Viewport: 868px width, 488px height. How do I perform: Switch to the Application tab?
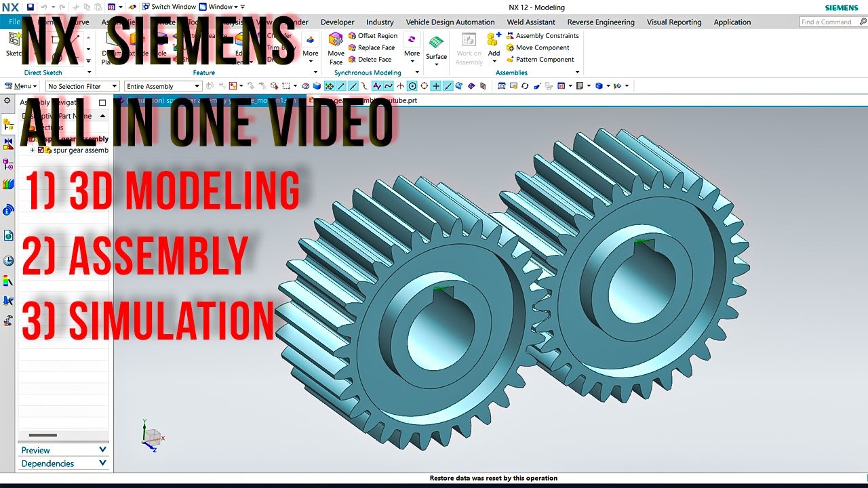click(x=732, y=22)
